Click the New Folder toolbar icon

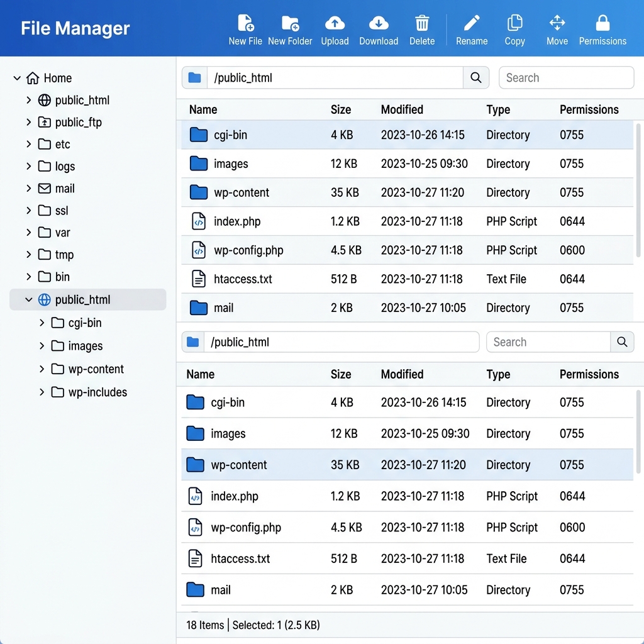click(x=290, y=23)
